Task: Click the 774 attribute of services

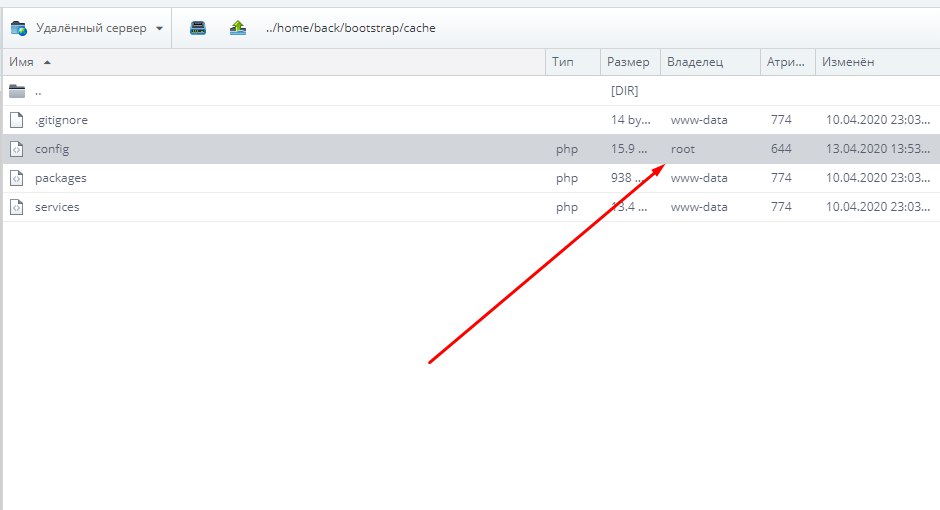Action: (x=781, y=207)
